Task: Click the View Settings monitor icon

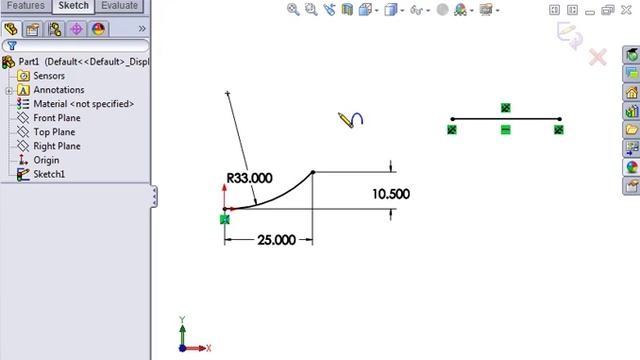Action: (486, 10)
